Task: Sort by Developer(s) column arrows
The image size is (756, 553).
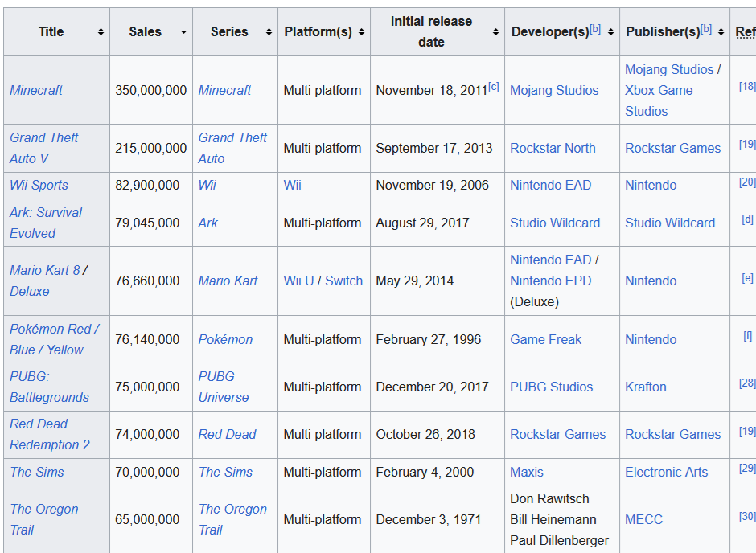Action: point(610,32)
